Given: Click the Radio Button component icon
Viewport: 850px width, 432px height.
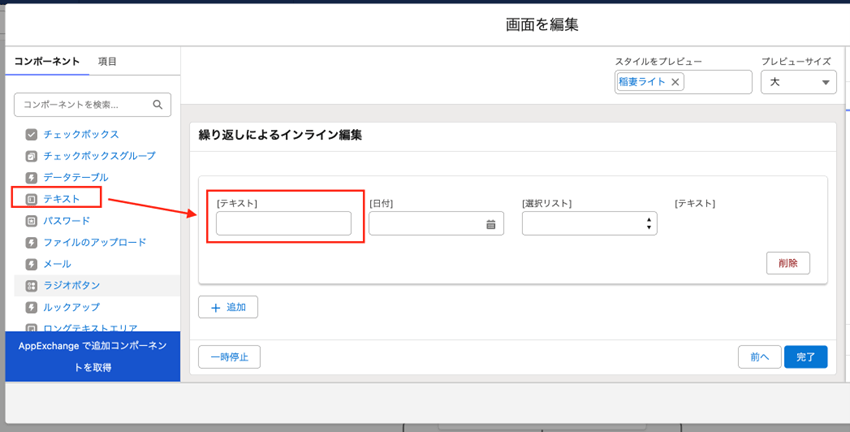Looking at the screenshot, I should click(x=32, y=286).
